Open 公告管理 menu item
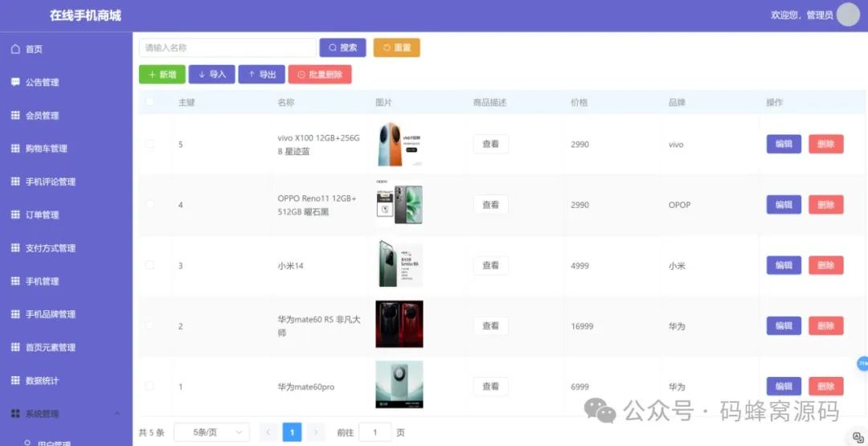Image resolution: width=868 pixels, height=446 pixels. pyautogui.click(x=42, y=82)
